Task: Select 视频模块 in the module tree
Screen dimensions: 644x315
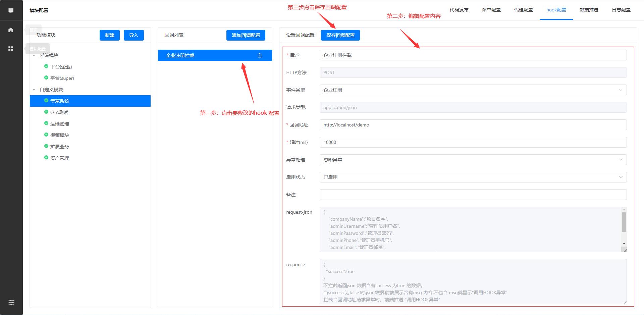Action: [60, 135]
